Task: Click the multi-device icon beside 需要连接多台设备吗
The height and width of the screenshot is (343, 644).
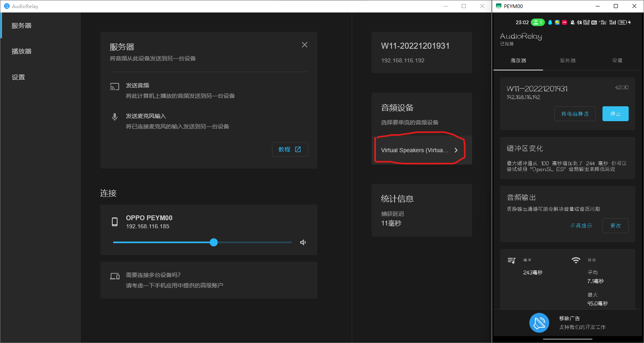Action: pyautogui.click(x=115, y=276)
